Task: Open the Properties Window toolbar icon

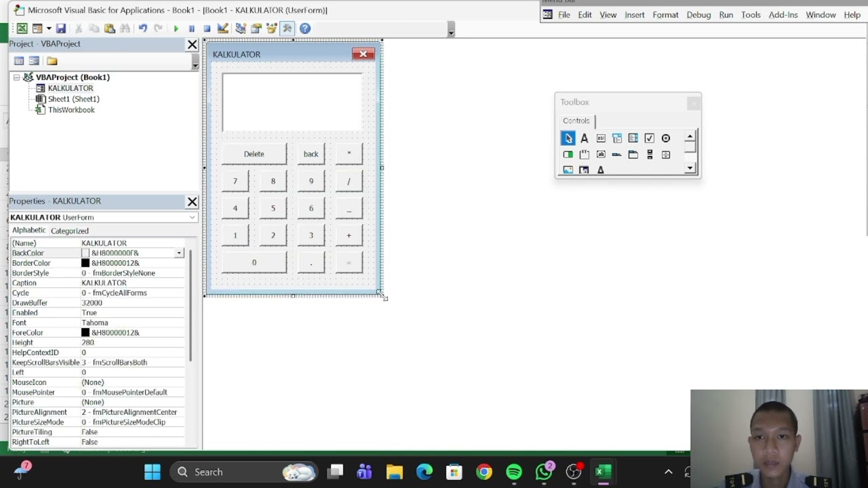Action: [x=256, y=28]
